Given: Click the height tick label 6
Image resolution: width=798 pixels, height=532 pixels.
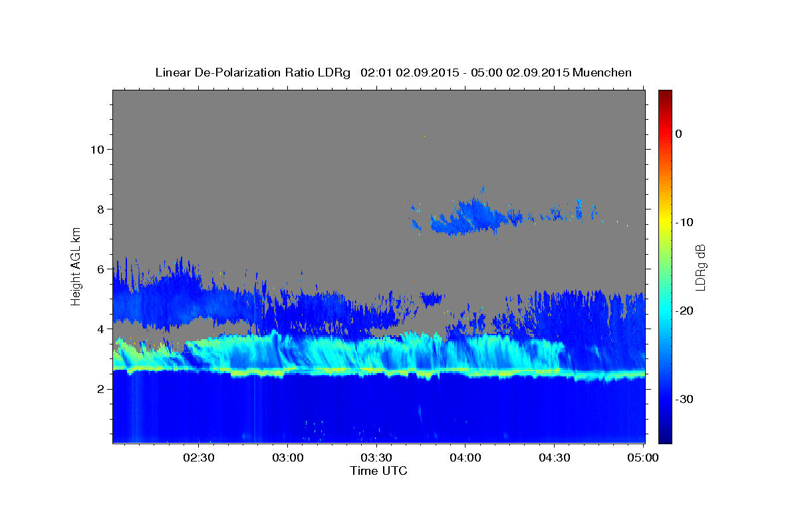Looking at the screenshot, I should tap(101, 269).
